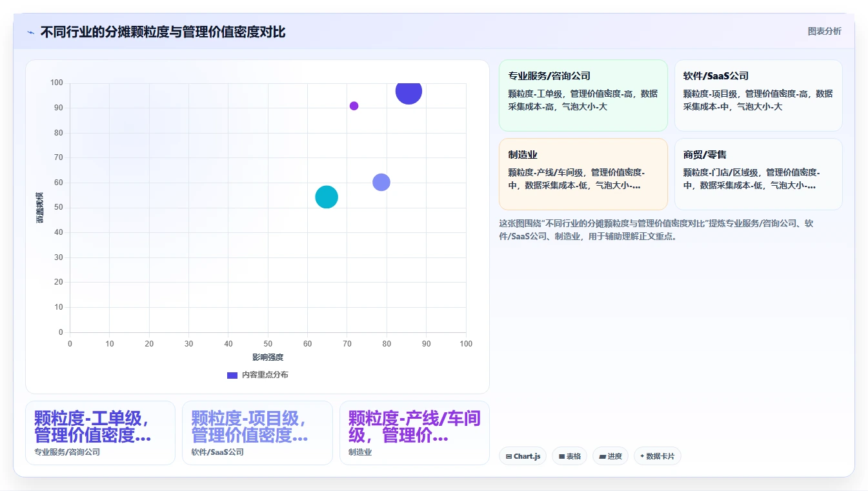The height and width of the screenshot is (491, 868).
Task: Click the legend color box for 内容重点分布
Action: click(x=232, y=375)
